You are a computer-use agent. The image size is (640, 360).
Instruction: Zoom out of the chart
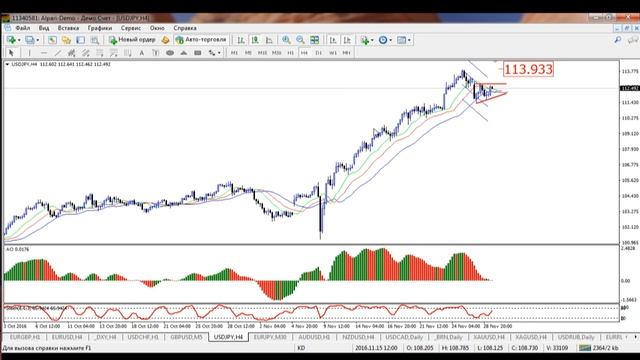click(x=300, y=40)
